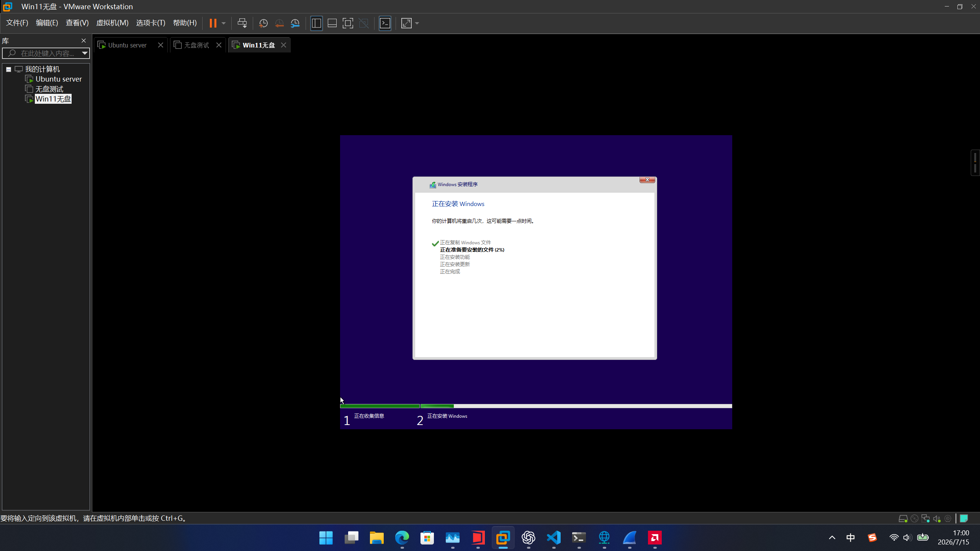Click the 正在收集信息 stage label

(x=369, y=416)
